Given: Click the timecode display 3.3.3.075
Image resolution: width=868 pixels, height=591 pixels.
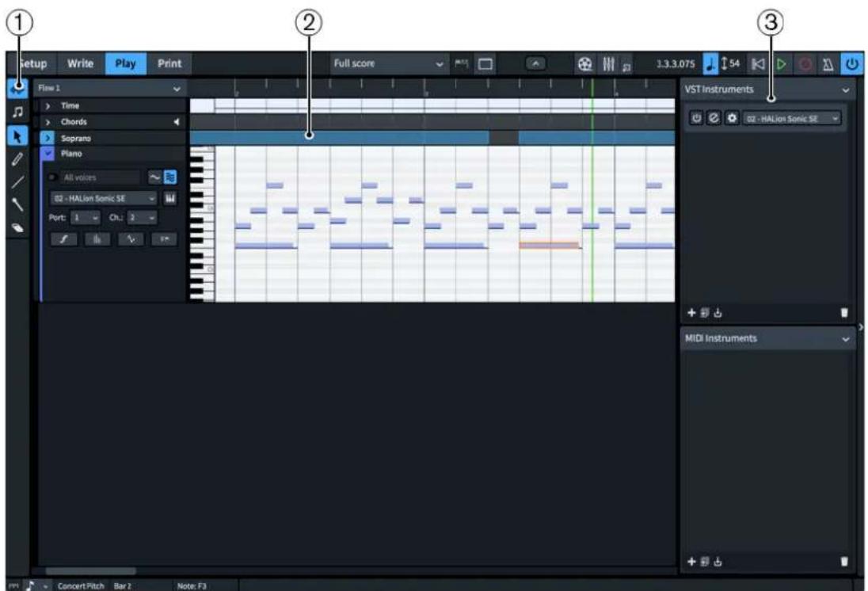Looking at the screenshot, I should 675,64.
